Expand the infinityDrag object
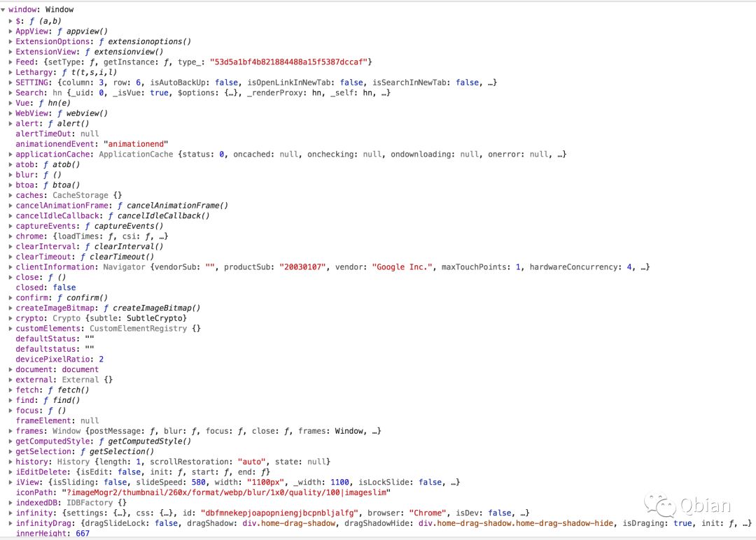The image size is (756, 540). click(10, 523)
